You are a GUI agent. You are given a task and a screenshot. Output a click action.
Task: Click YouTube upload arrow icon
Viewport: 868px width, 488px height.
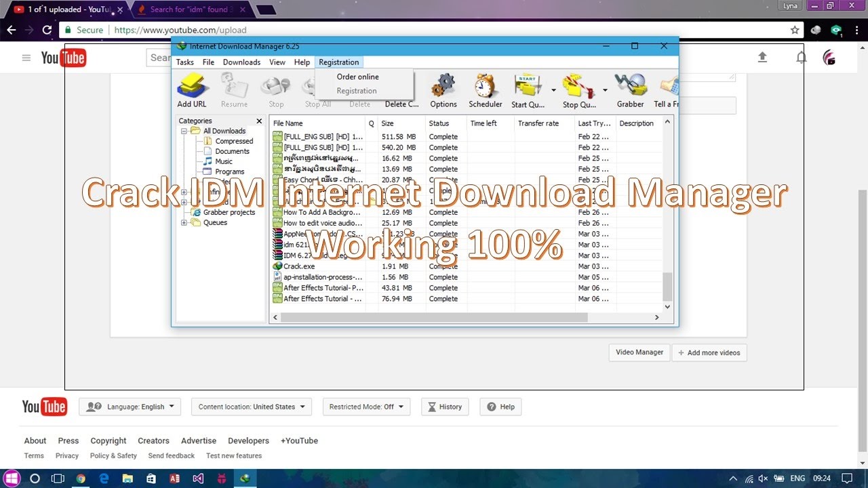coord(762,58)
